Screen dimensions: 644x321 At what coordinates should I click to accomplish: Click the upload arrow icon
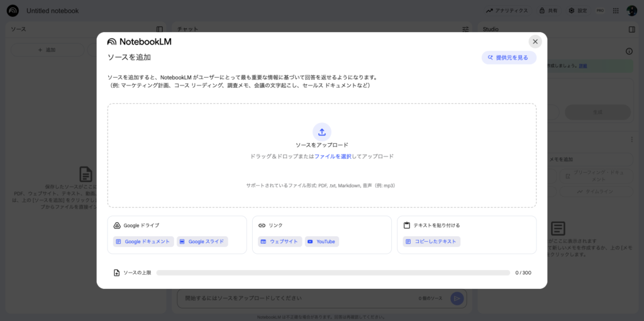click(322, 132)
